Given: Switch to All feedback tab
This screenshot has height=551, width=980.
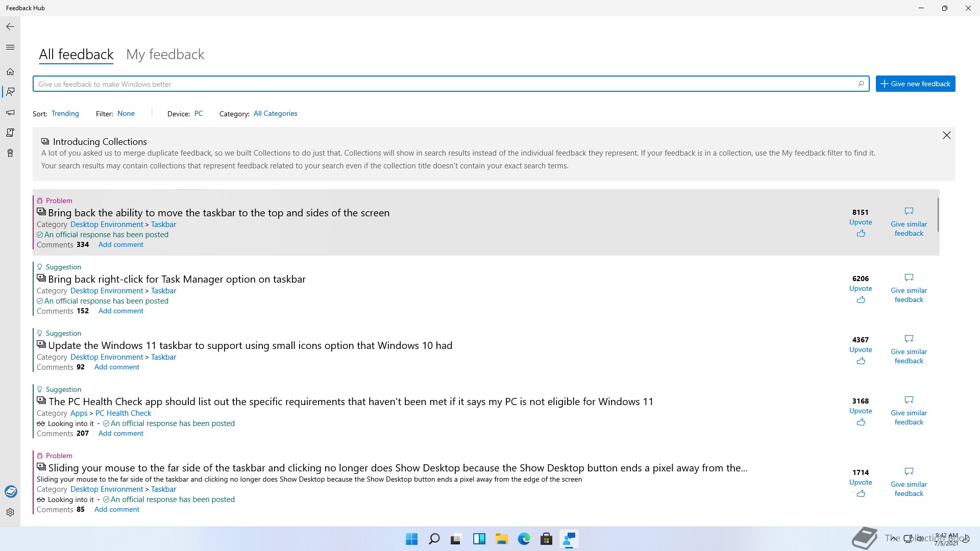Looking at the screenshot, I should 76,55.
